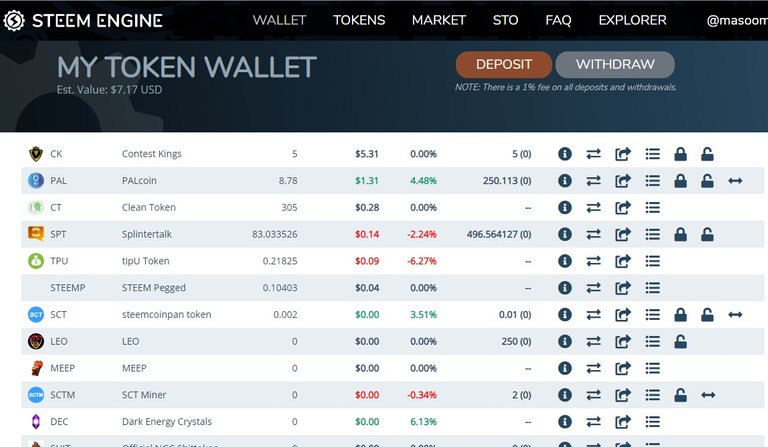768x447 pixels.
Task: Send CK tokens via the share icon
Action: pyautogui.click(x=623, y=154)
